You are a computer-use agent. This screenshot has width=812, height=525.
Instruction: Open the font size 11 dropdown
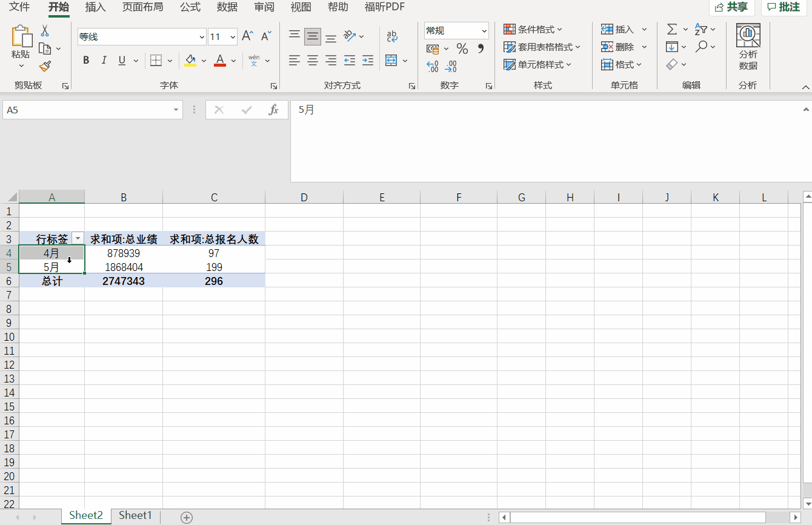233,37
